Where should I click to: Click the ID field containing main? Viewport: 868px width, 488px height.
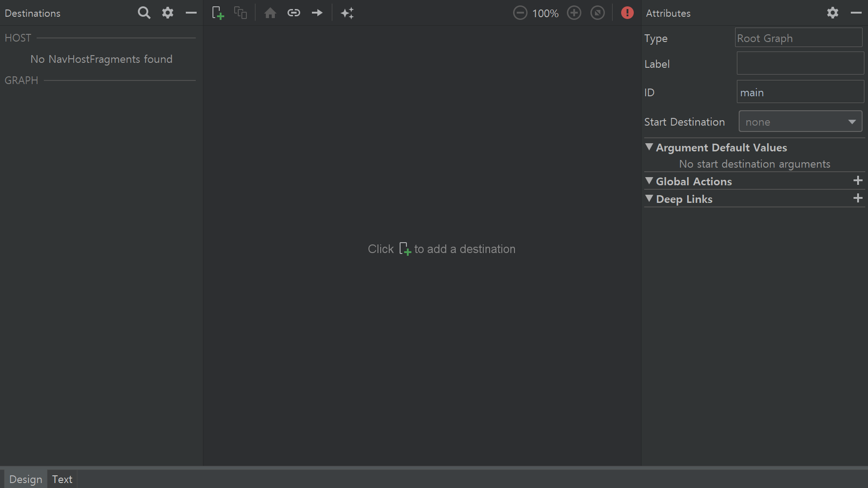click(800, 92)
